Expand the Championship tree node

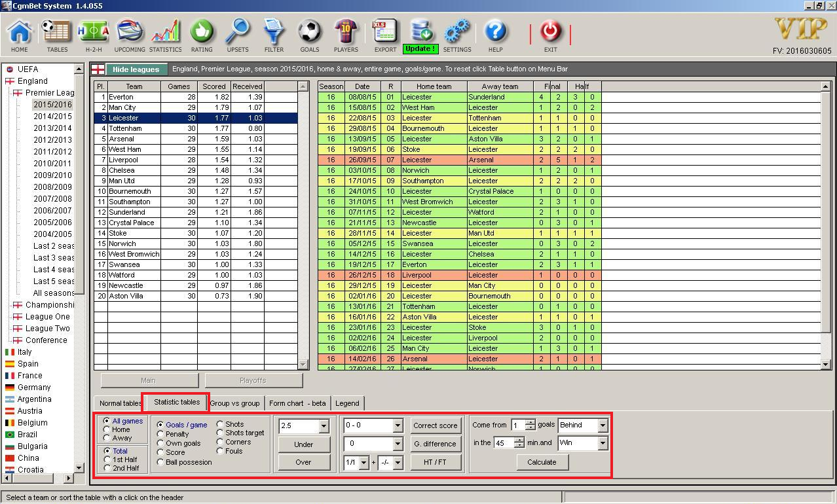(x=17, y=305)
